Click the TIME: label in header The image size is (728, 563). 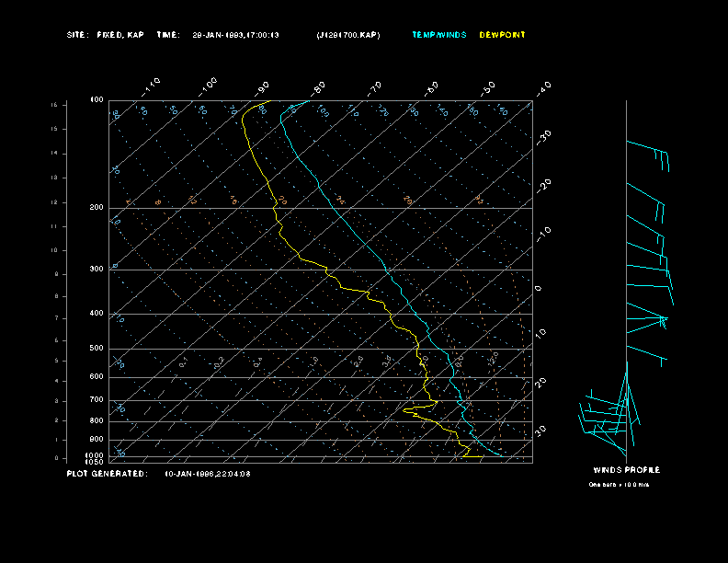168,35
